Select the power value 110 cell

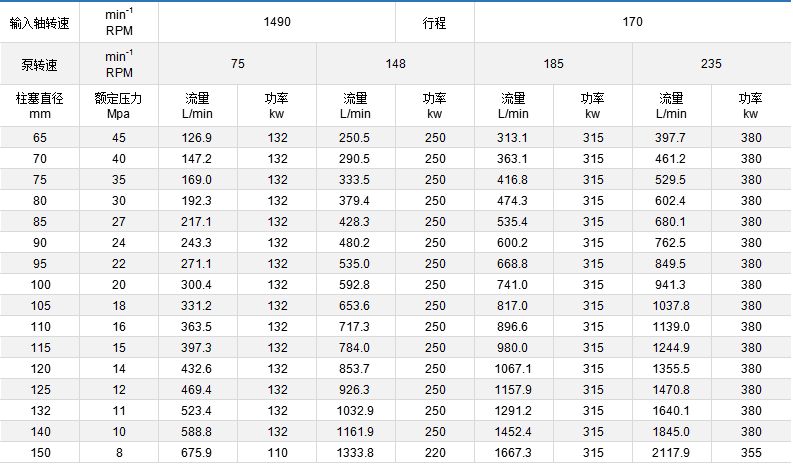[277, 453]
